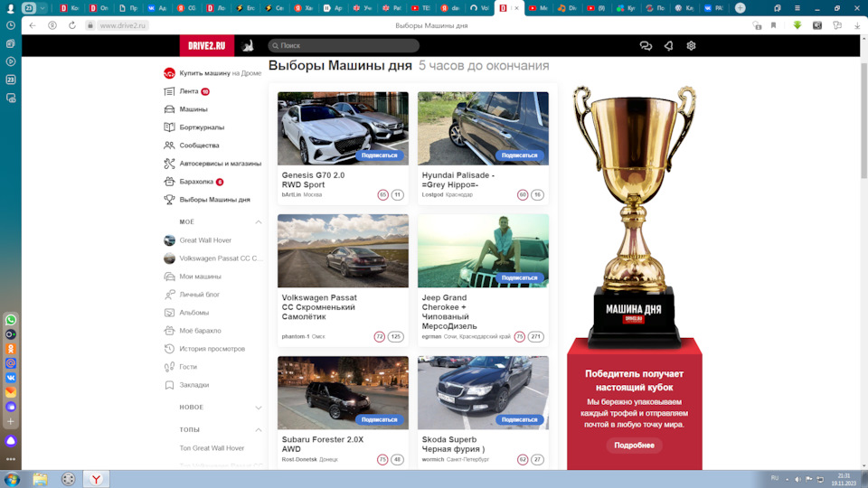Click the browser back arrow
This screenshot has height=488, width=868.
click(x=33, y=25)
